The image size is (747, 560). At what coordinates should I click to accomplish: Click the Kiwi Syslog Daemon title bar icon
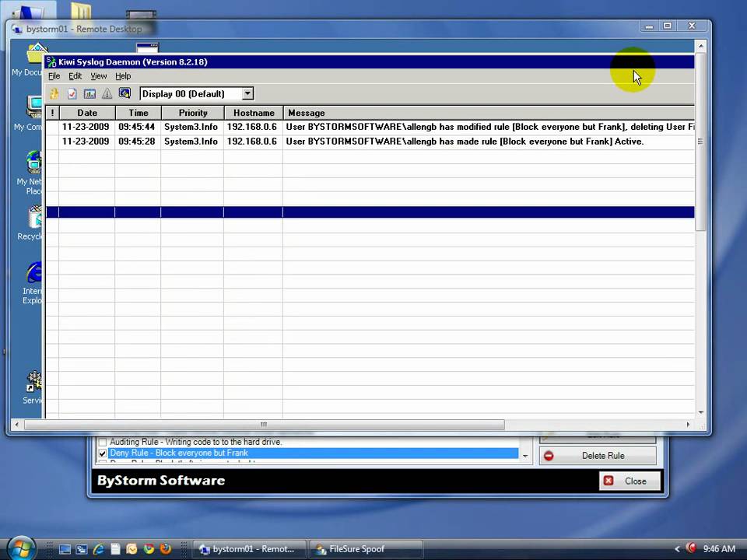pos(51,62)
